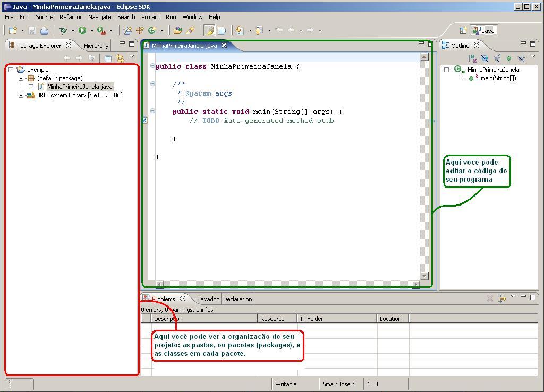Run the program with the green play icon
The image size is (544, 392).
tap(82, 30)
